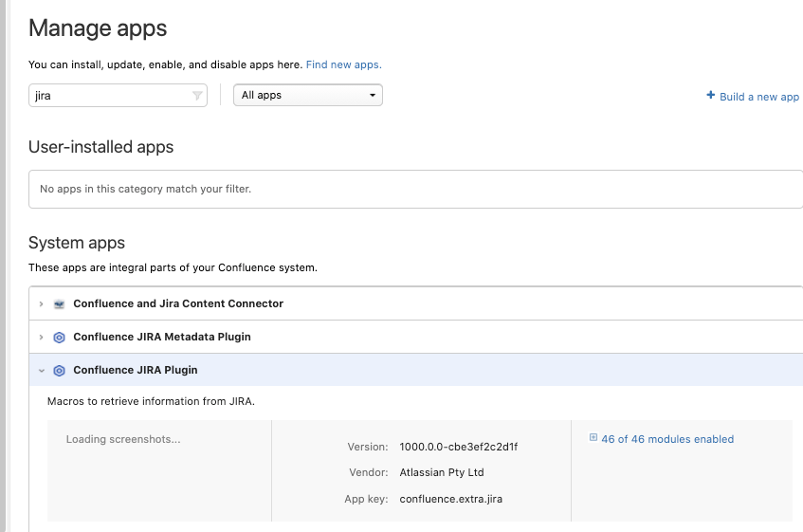This screenshot has height=532, width=803.
Task: Expand the Confluence JIRA Metadata Plugin chevron
Action: [41, 337]
